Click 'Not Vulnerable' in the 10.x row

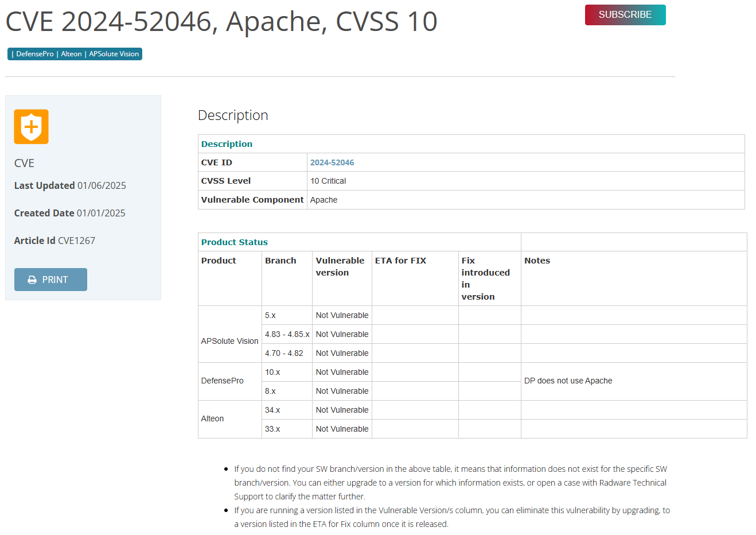[342, 372]
